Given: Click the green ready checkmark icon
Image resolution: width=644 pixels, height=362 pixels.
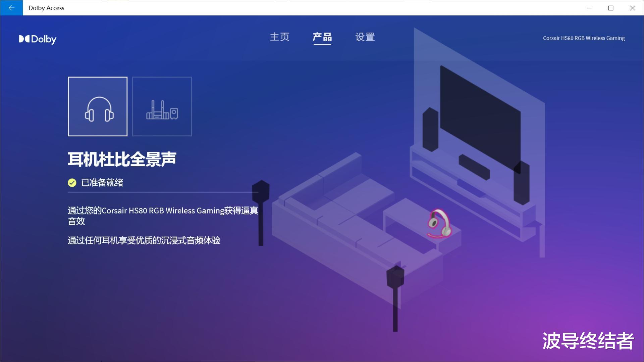Looking at the screenshot, I should tap(71, 183).
